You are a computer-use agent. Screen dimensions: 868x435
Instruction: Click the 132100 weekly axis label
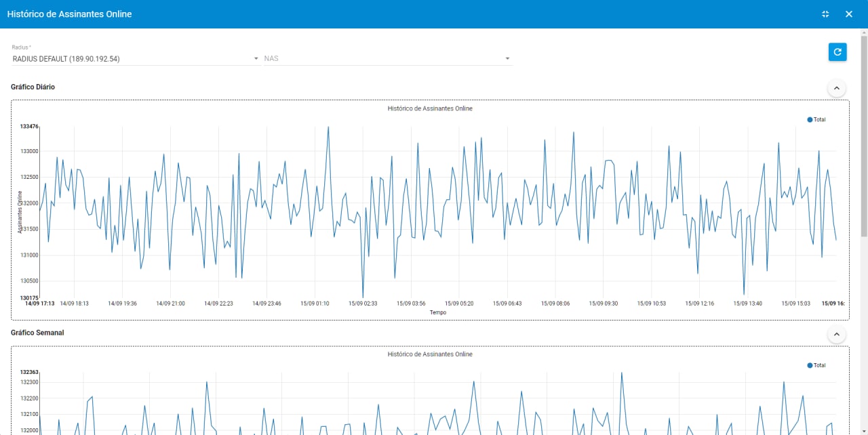(x=30, y=415)
